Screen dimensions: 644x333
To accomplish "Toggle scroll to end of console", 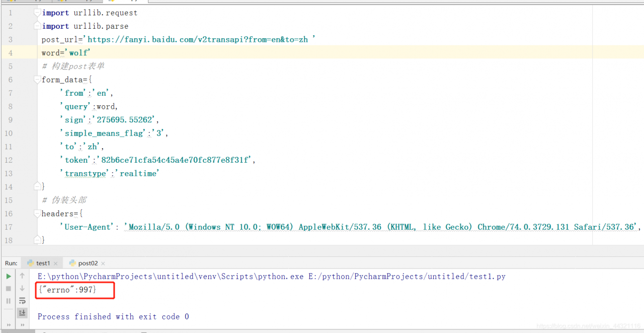I will (x=22, y=313).
